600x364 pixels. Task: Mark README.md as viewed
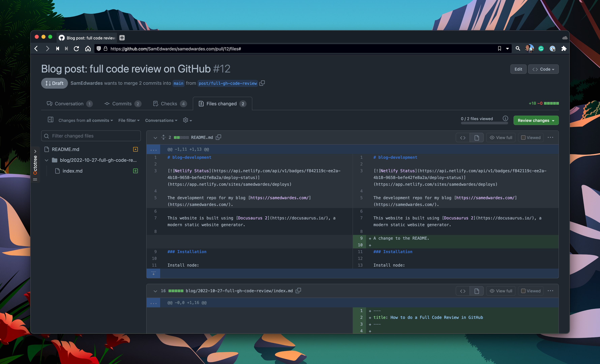coord(523,137)
